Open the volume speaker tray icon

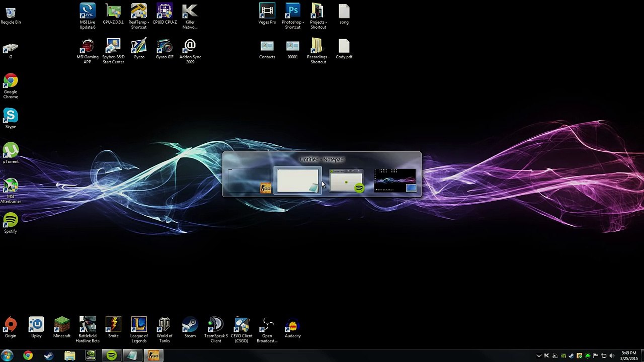tap(612, 356)
